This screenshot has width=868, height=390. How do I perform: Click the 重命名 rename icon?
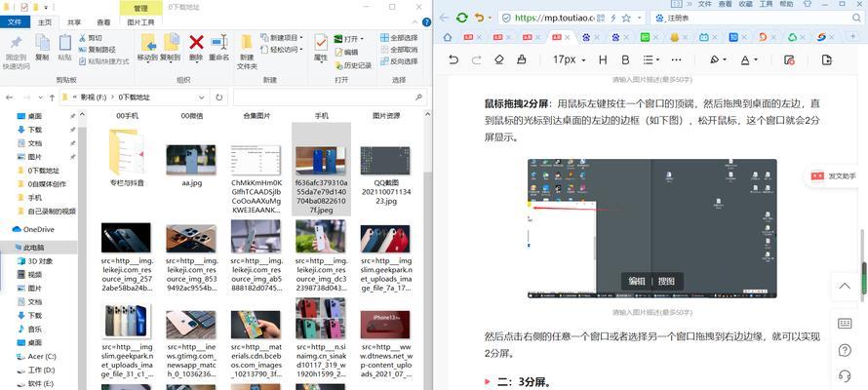(218, 42)
